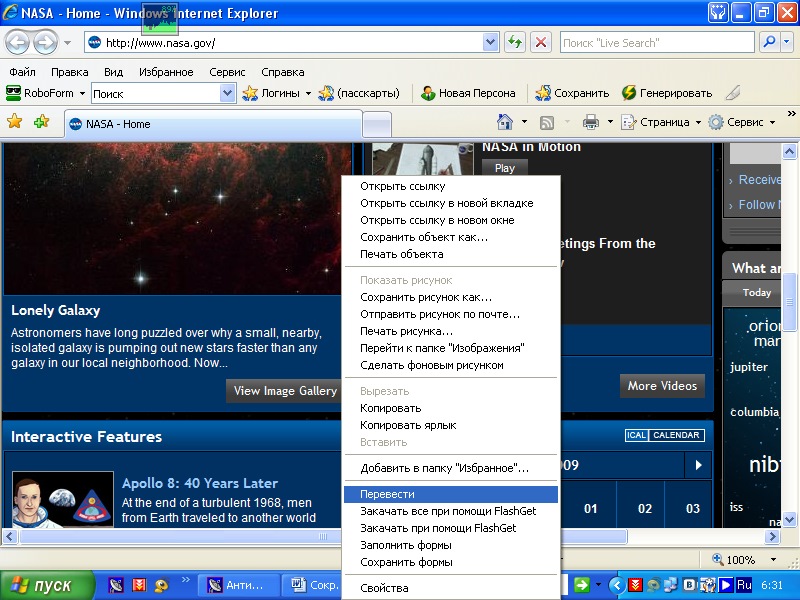The width and height of the screenshot is (800, 600).
Task: Open the Apollo 8: 40 Years Later link
Action: point(200,483)
